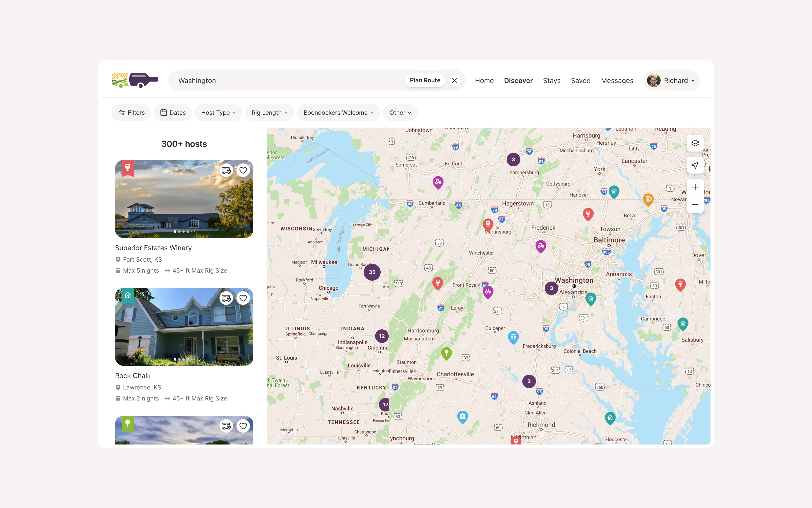Click the cluster marker 12 near Indianapolis

pyautogui.click(x=382, y=336)
